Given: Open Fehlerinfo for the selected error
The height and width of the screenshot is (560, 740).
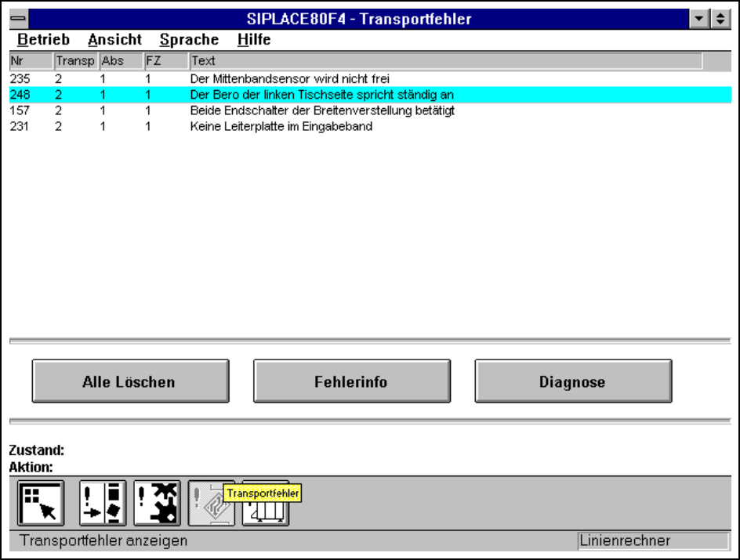Looking at the screenshot, I should 352,381.
